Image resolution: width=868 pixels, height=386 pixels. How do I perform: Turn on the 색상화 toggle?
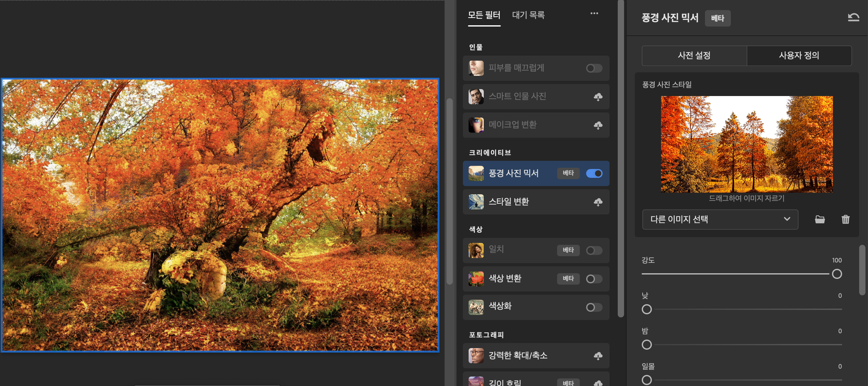[594, 307]
